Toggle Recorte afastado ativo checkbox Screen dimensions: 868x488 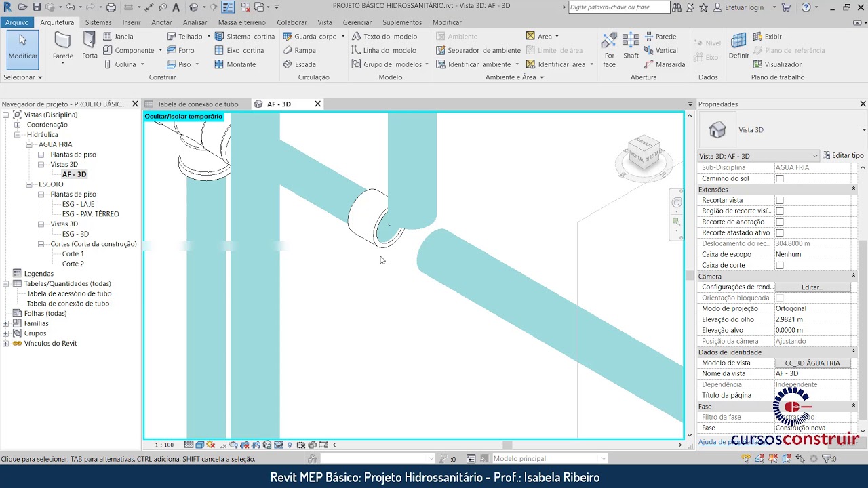click(x=779, y=232)
